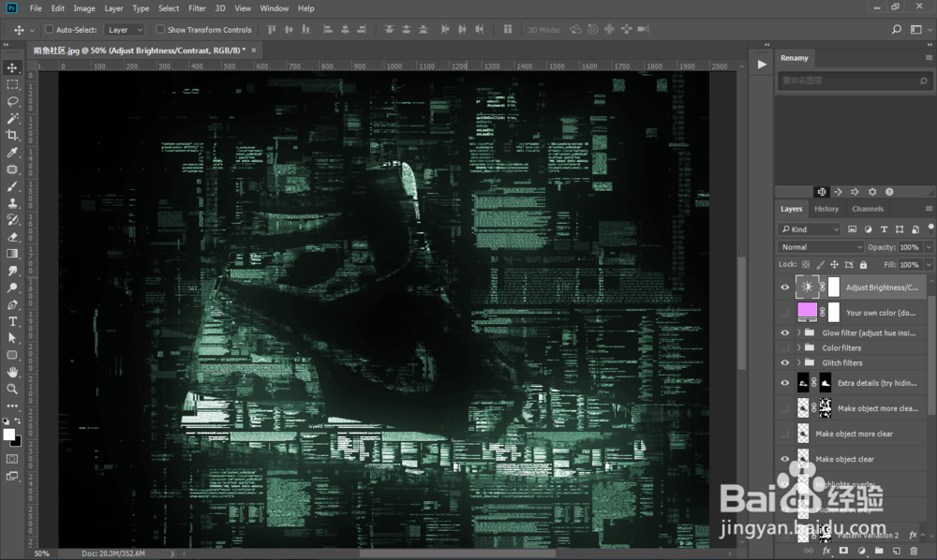Select the Magic Wand tool
The height and width of the screenshot is (560, 937).
tap(12, 118)
